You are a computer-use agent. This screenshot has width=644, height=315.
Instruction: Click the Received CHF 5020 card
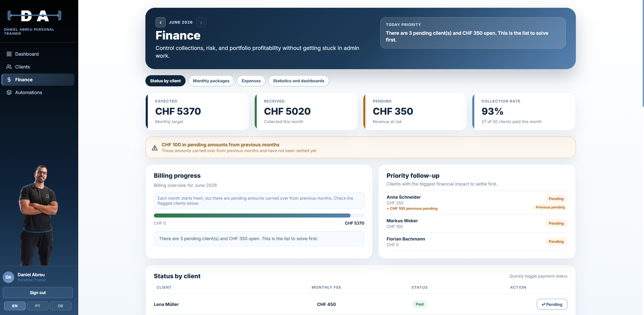306,112
